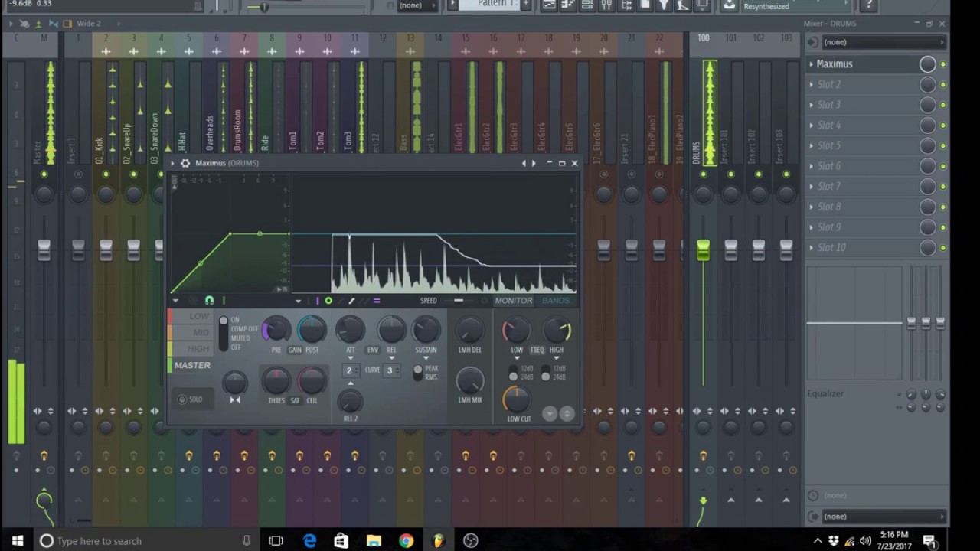The width and height of the screenshot is (980, 551).
Task: Click the attack curve stepper showing 2
Action: pos(350,370)
